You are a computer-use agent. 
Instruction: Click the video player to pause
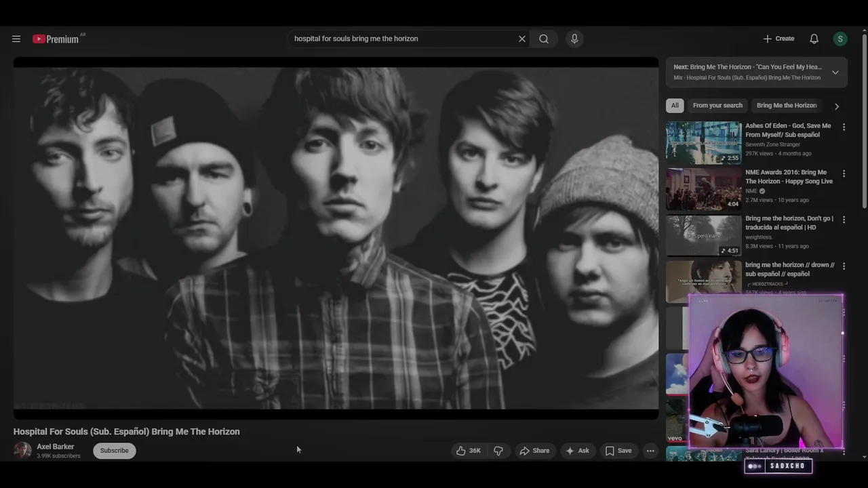point(336,238)
